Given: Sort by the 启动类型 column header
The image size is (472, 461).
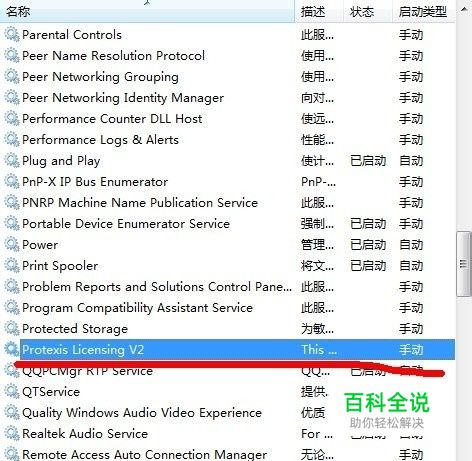Looking at the screenshot, I should point(423,11).
